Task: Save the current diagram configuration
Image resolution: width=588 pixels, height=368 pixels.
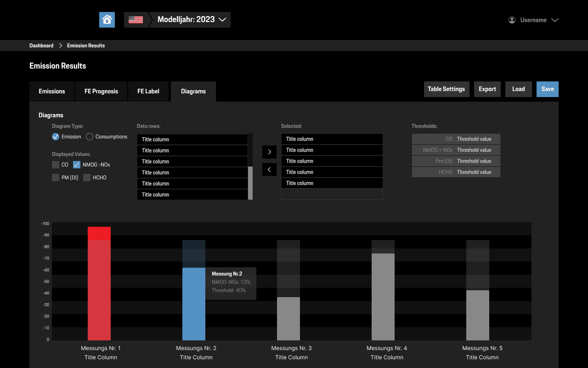Action: [x=547, y=89]
